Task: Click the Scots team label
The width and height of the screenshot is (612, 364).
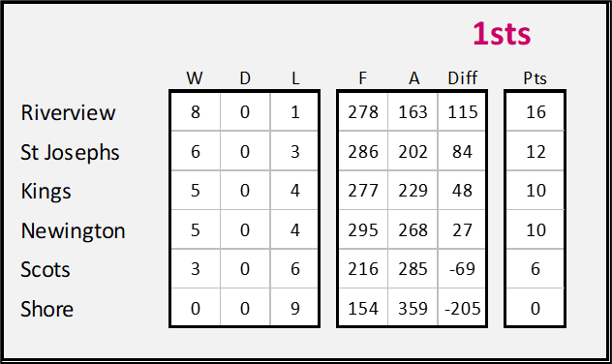Action: pyautogui.click(x=45, y=269)
